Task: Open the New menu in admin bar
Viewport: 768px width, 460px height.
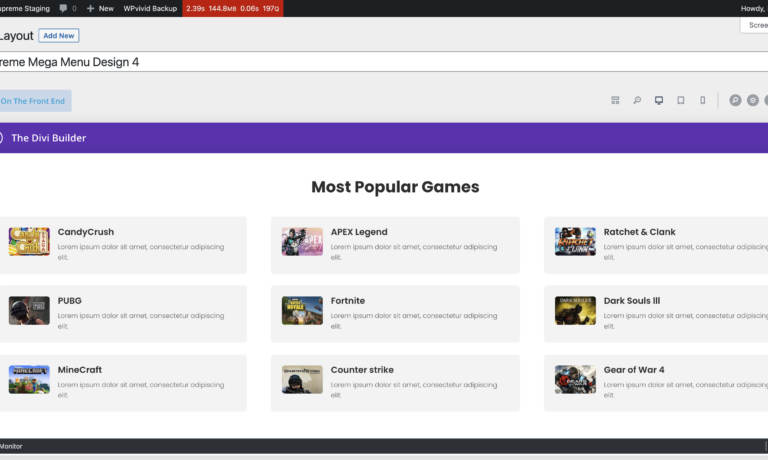Action: click(100, 8)
